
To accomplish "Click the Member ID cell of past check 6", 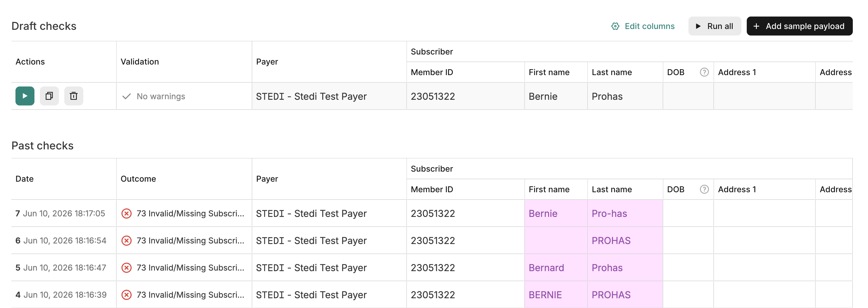I will pyautogui.click(x=466, y=240).
